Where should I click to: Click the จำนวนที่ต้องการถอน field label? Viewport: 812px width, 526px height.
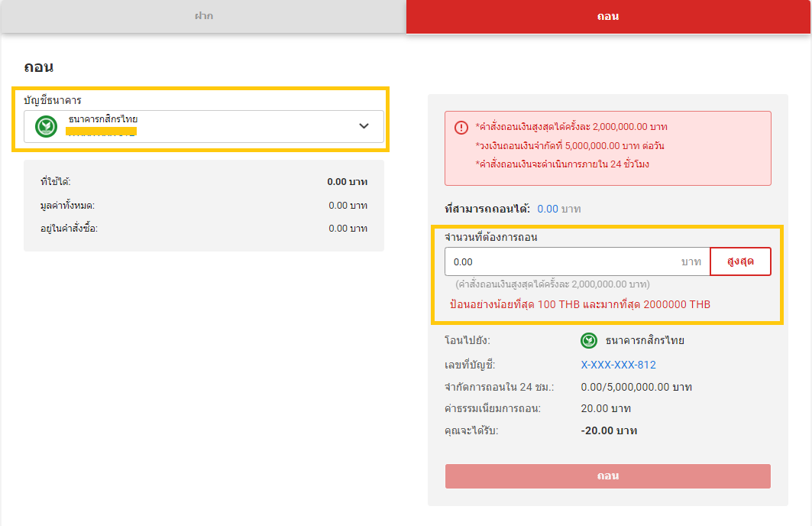[491, 237]
